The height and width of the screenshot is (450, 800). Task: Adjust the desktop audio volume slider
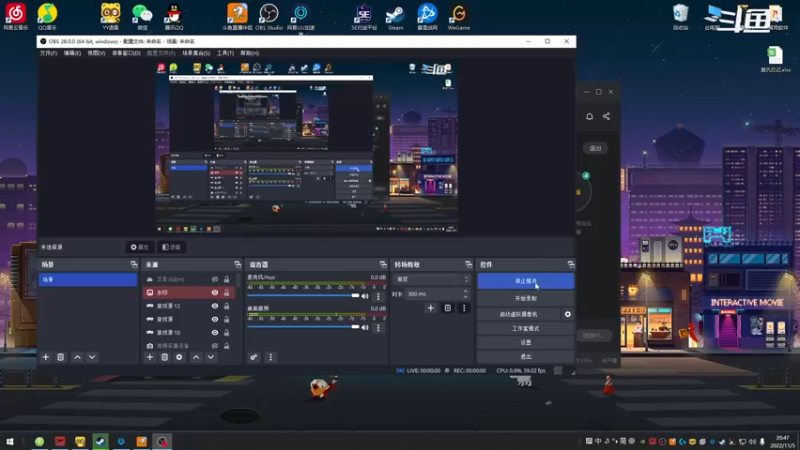coord(303,327)
